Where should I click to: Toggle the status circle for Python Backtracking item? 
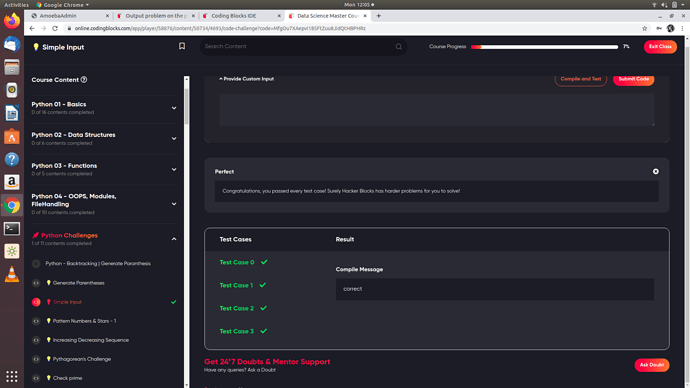36,264
